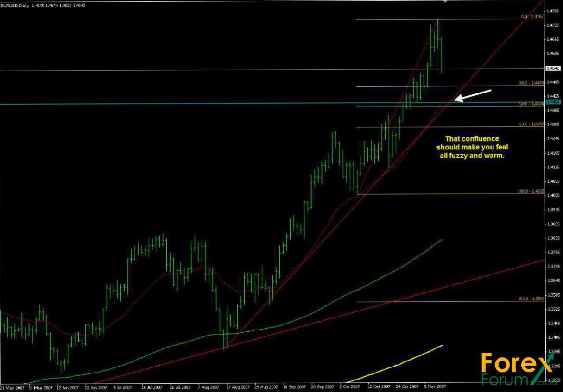Select the 21 May 2007 date label
The height and width of the screenshot is (392, 563).
(x=13, y=386)
